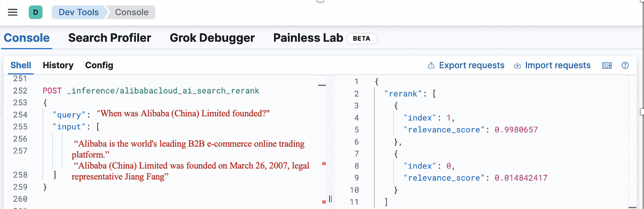The height and width of the screenshot is (209, 644).
Task: Select the Shell sub-tab
Action: 21,65
